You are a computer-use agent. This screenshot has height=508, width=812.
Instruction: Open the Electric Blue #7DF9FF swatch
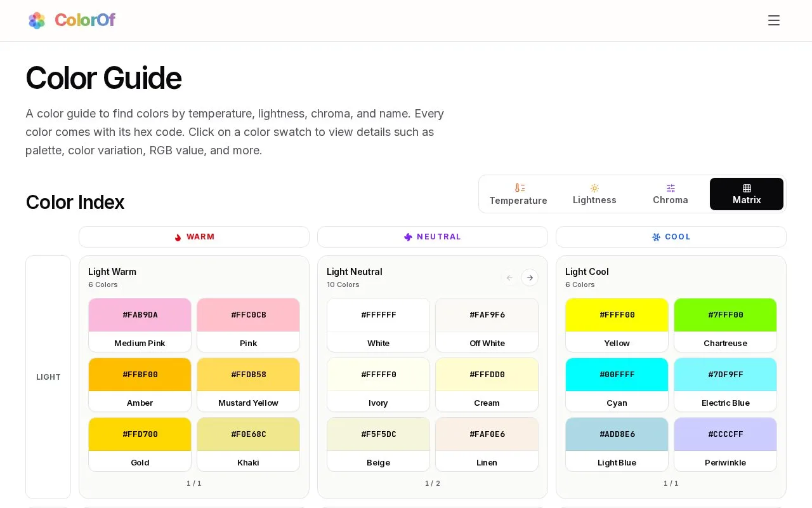(725, 385)
